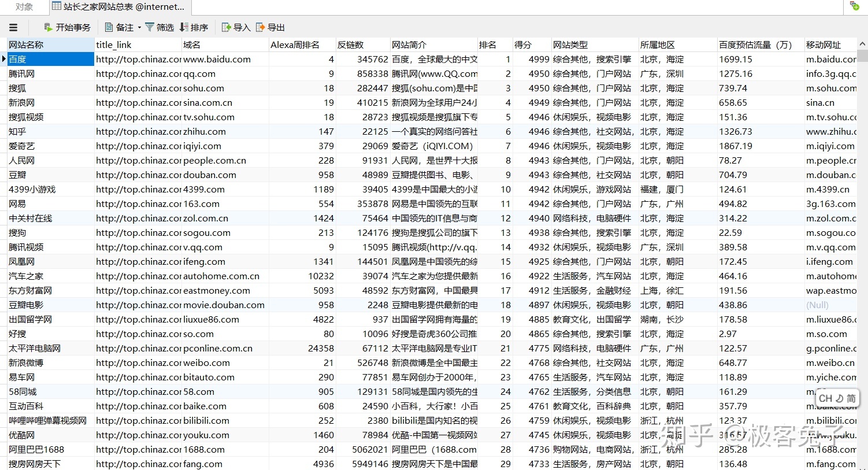Select the 站长之家网站总表 @internet tab

120,7
